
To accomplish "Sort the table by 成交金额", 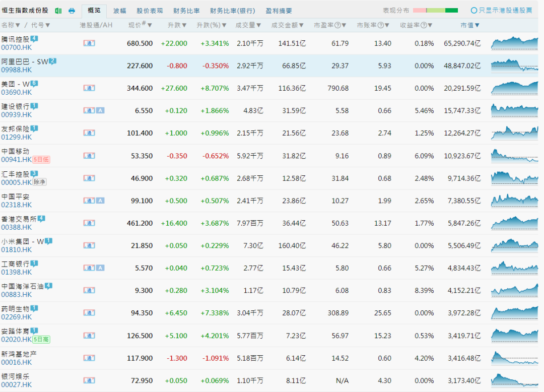I will [x=287, y=25].
